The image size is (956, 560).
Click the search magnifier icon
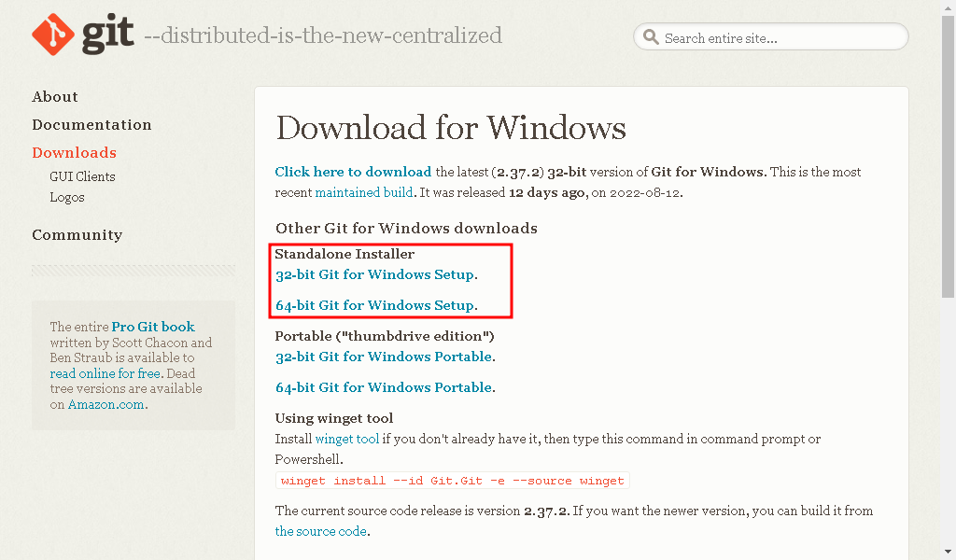[651, 37]
